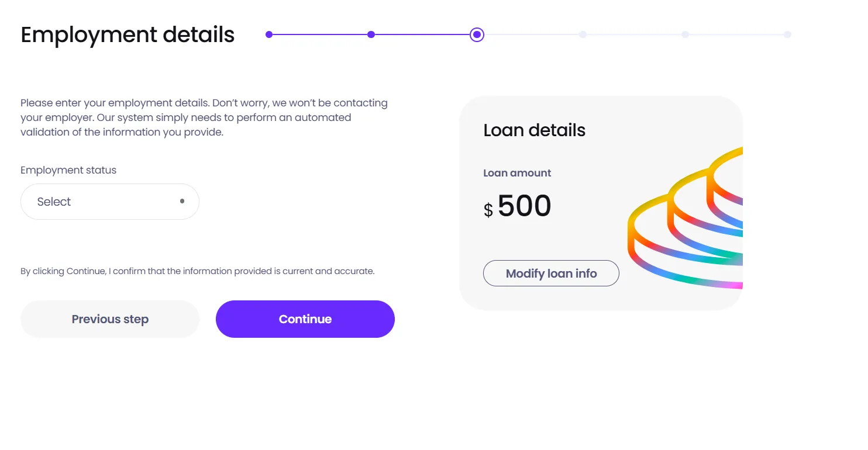Screen dimensions: 868x450
Task: Click the dot indicator inside the Select field
Action: click(182, 201)
